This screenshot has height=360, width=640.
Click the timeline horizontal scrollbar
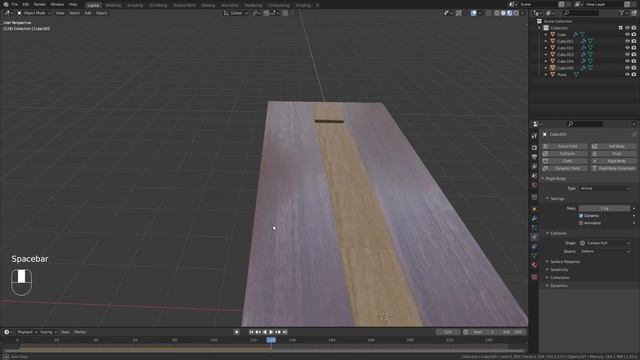coord(264,351)
